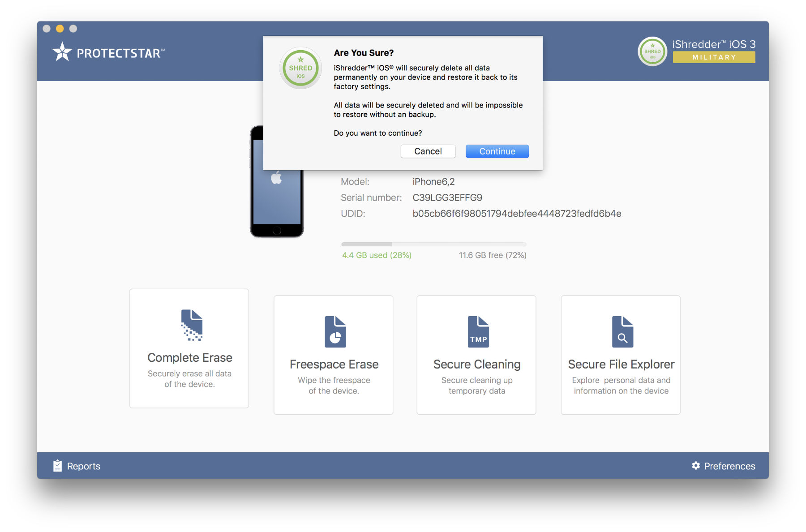This screenshot has height=532, width=806.
Task: Click the storage usage progress bar
Action: (x=433, y=244)
